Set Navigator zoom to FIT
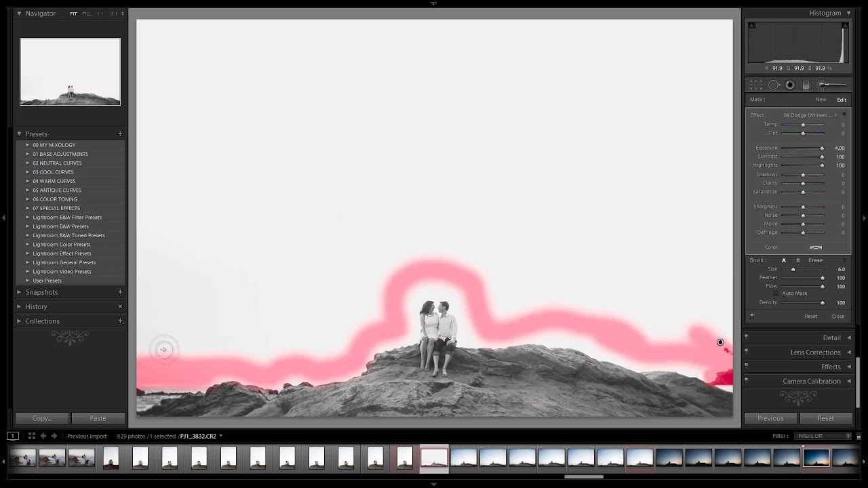The width and height of the screenshot is (868, 488). click(x=73, y=14)
